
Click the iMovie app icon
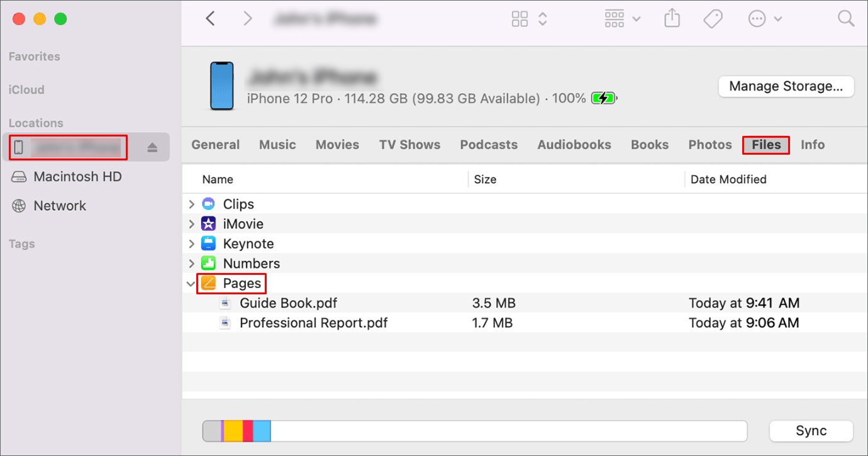point(208,224)
